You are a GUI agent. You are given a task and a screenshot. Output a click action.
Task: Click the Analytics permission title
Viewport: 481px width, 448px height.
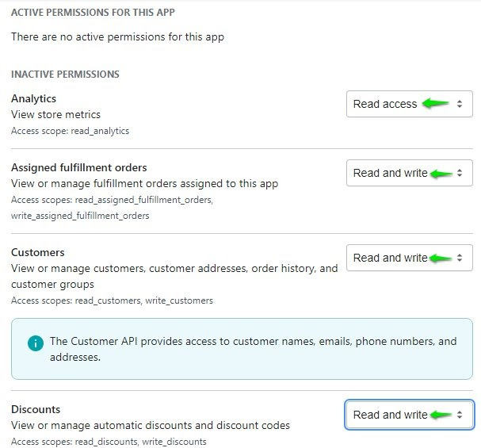pos(33,98)
